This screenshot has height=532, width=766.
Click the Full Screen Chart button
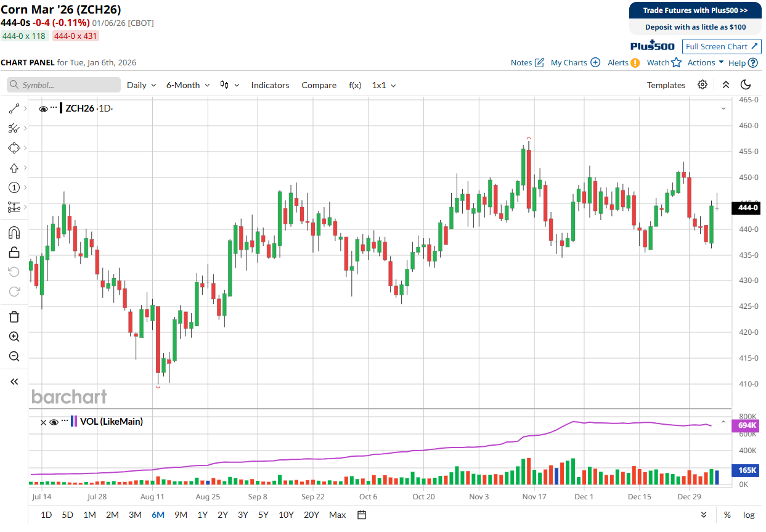[722, 46]
